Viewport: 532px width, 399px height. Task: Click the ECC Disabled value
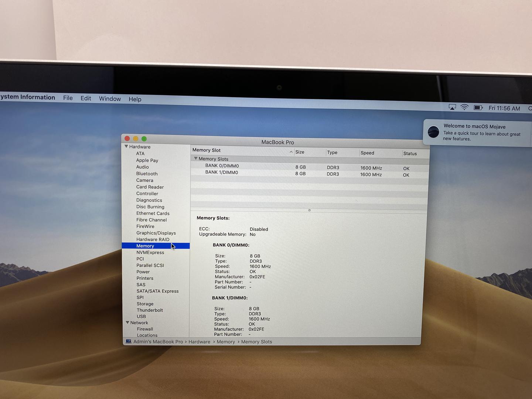click(259, 229)
